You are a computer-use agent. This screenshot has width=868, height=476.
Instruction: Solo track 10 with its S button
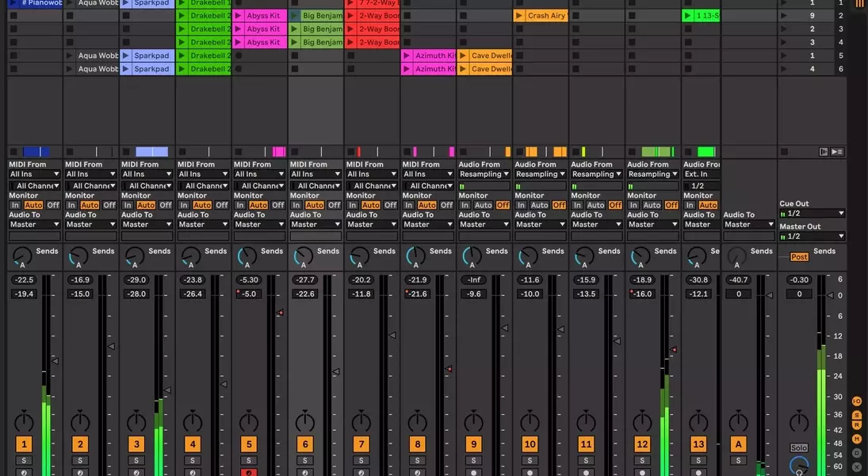click(530, 461)
